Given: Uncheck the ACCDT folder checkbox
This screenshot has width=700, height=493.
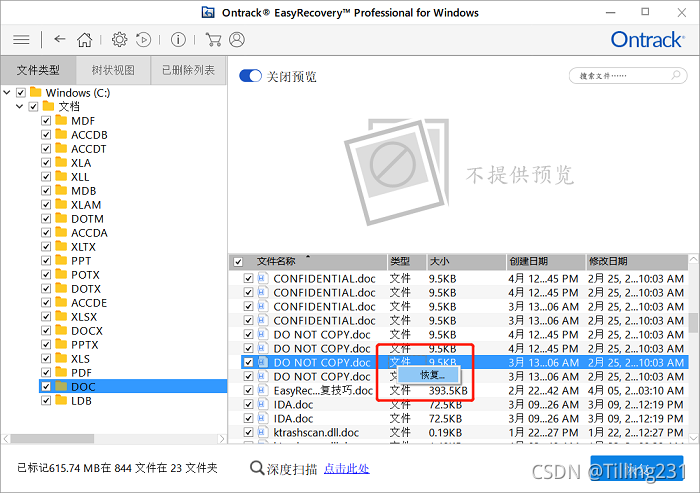Looking at the screenshot, I should click(x=46, y=149).
